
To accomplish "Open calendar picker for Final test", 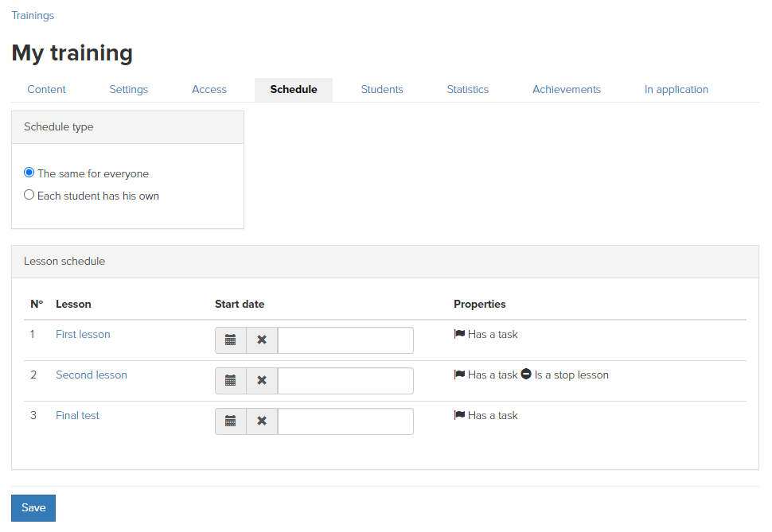I will [231, 421].
